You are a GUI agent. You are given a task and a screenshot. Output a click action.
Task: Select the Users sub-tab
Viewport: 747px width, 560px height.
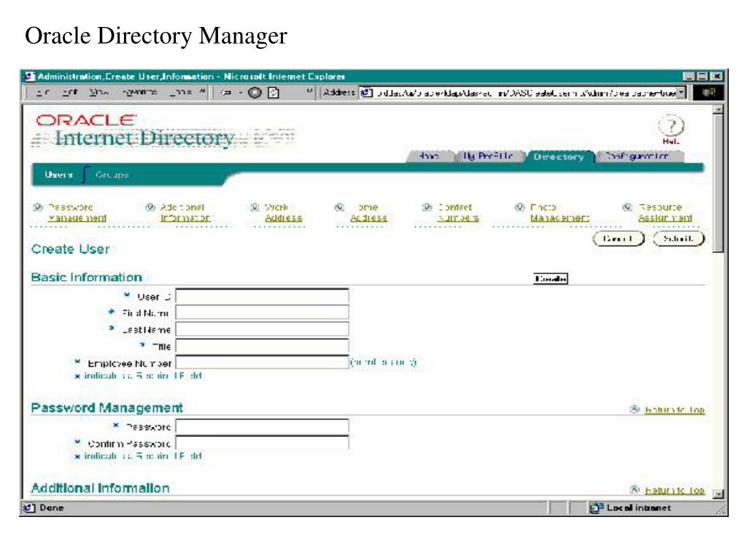pos(58,175)
